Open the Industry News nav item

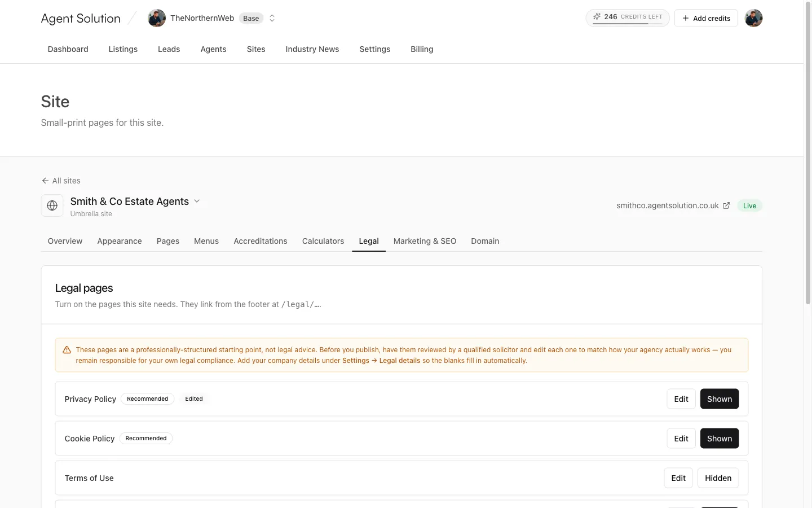(x=312, y=49)
